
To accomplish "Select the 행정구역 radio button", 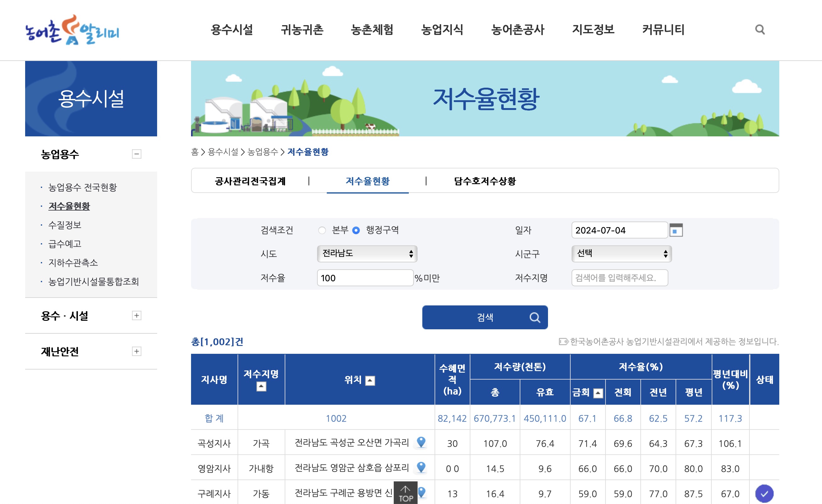I will point(356,231).
